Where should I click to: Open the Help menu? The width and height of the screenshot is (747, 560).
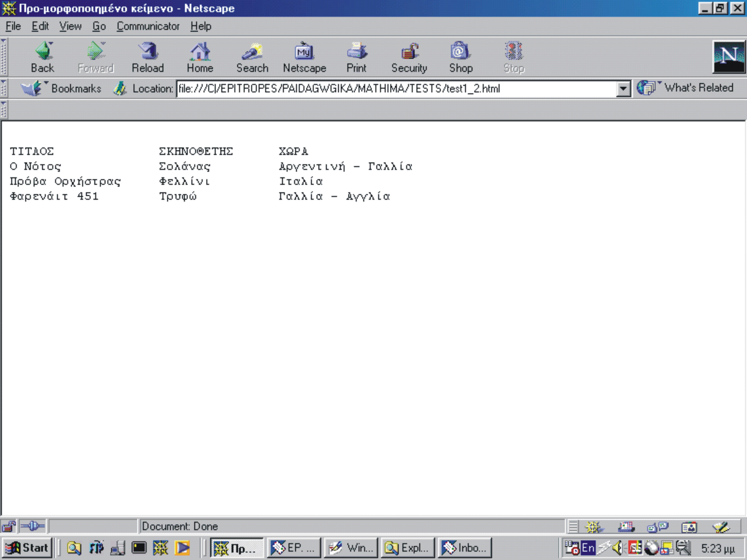[201, 26]
